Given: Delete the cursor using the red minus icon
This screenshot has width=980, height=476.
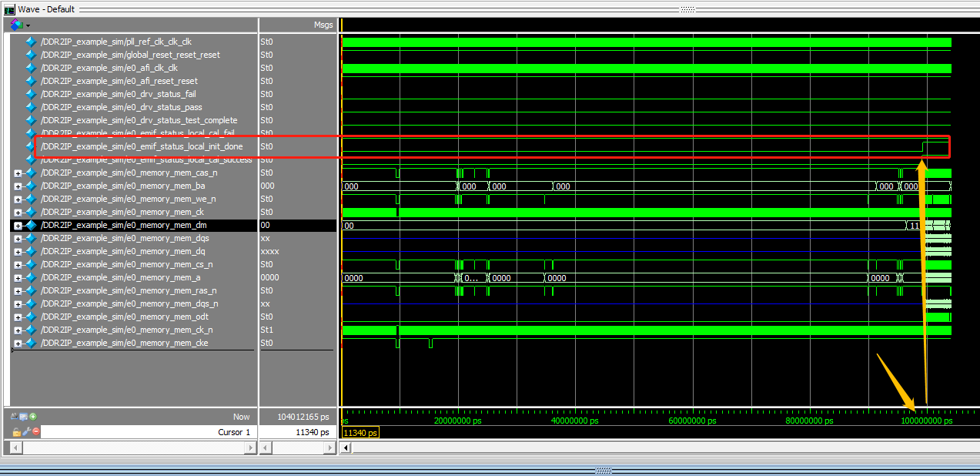Looking at the screenshot, I should (35, 432).
